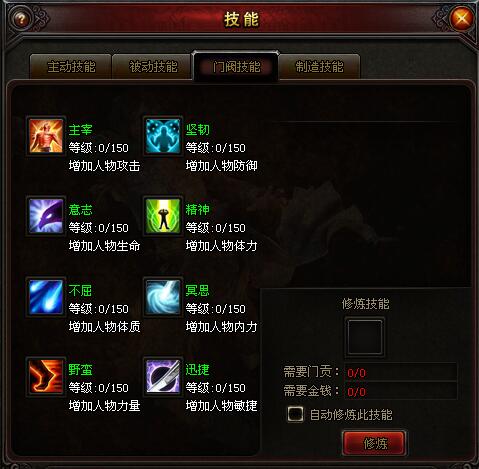Click the empty 修炼技能 skill slot

(x=365, y=337)
